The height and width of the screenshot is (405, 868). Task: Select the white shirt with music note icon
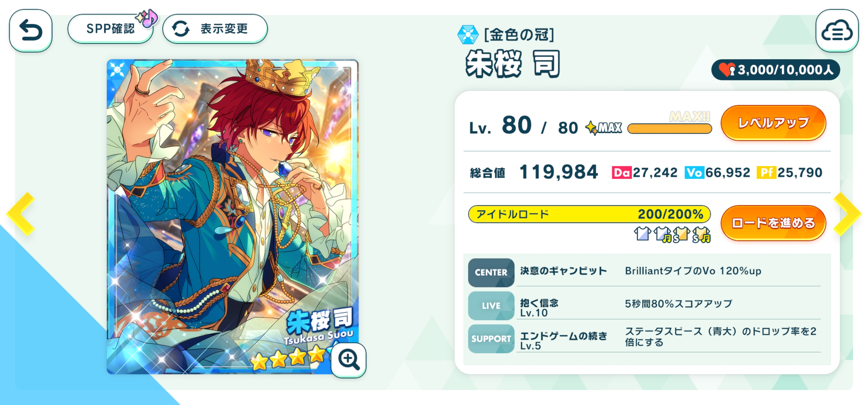[x=663, y=234]
